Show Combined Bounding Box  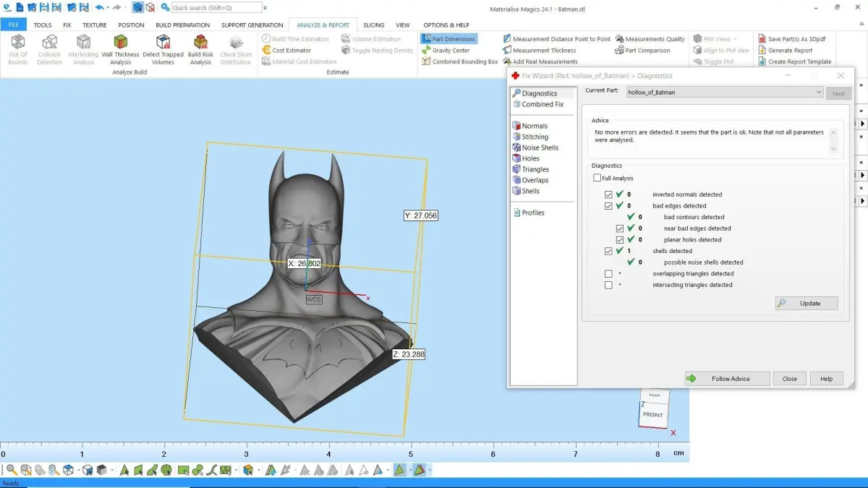coord(460,62)
